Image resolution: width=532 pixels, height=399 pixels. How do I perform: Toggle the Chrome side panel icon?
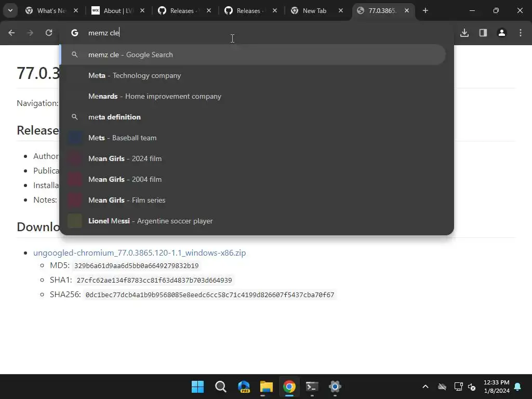pyautogui.click(x=483, y=33)
